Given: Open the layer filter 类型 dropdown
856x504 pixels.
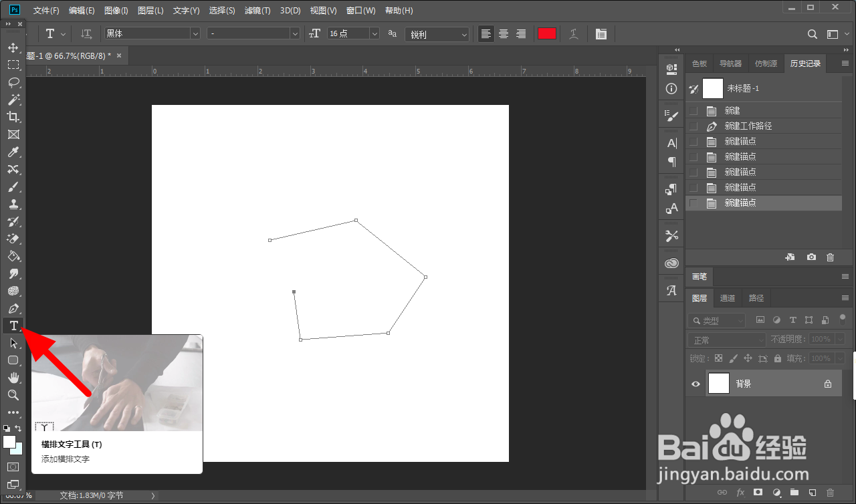Looking at the screenshot, I should 716,321.
